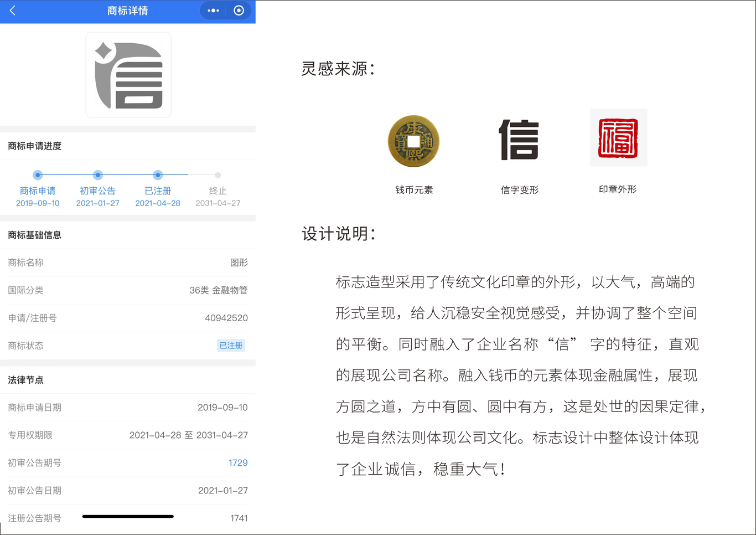Open the 1729 初审公告期号 link
Screen dimensions: 756x535
point(238,463)
